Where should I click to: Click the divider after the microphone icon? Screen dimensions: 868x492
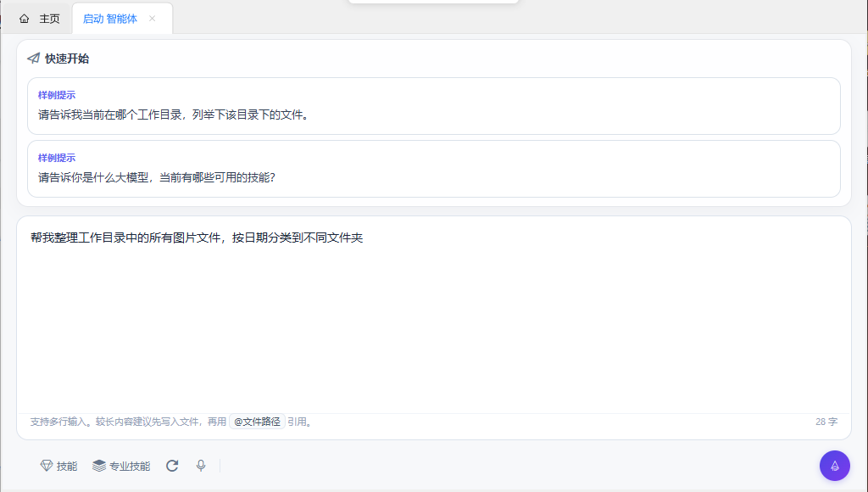[x=219, y=465]
